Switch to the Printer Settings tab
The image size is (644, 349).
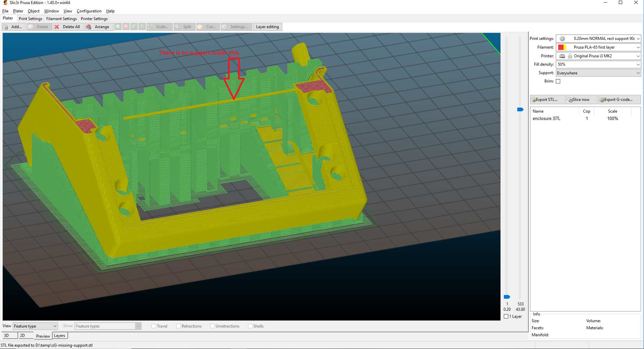tap(94, 18)
